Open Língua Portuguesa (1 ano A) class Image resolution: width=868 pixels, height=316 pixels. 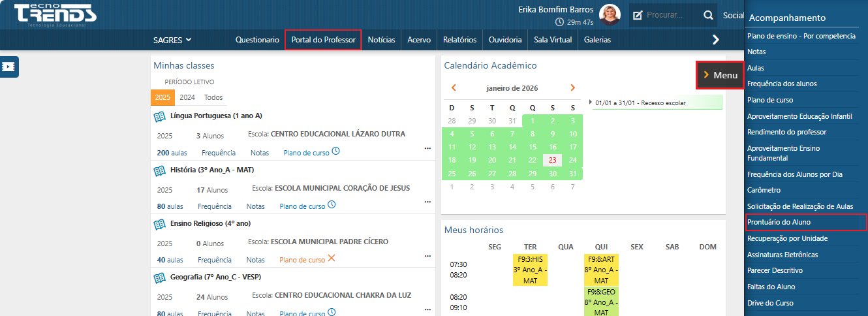tap(216, 116)
